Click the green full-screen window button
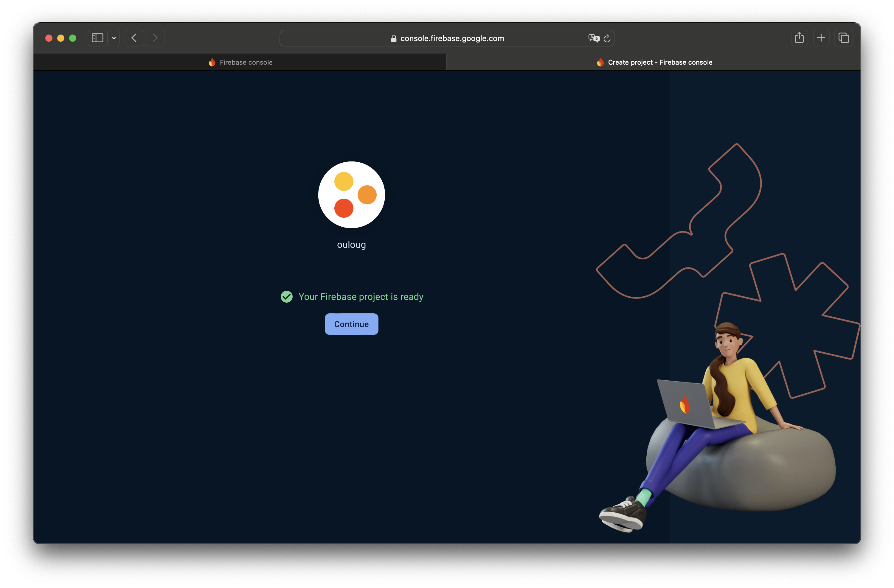Screen dimensions: 894x588 click(73, 38)
